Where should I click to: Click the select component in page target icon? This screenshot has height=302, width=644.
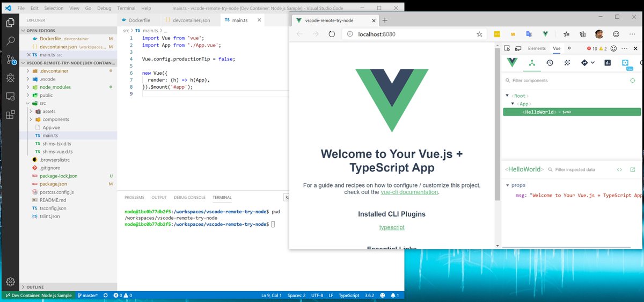coord(633,81)
